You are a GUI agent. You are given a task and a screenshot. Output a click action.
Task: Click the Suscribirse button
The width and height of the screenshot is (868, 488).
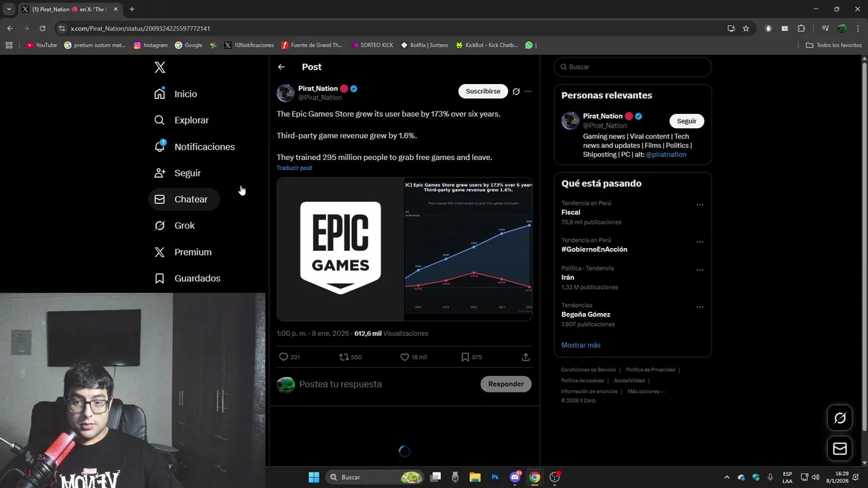point(483,91)
